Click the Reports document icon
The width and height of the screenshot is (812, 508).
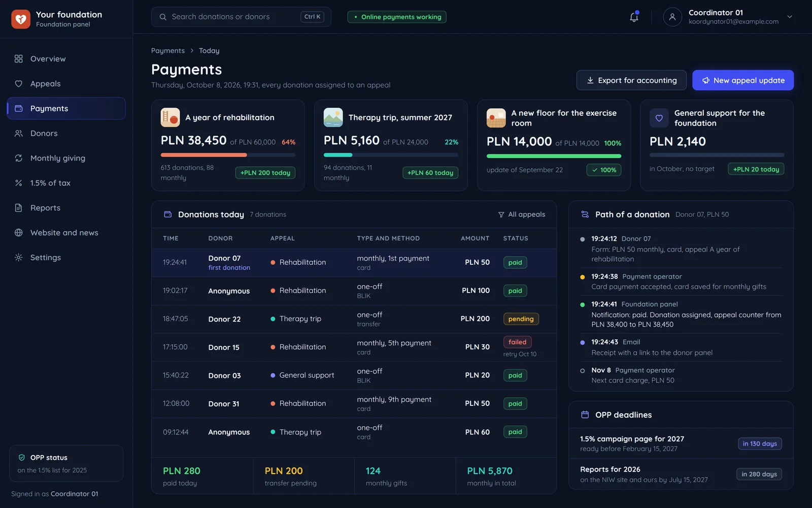tap(19, 208)
